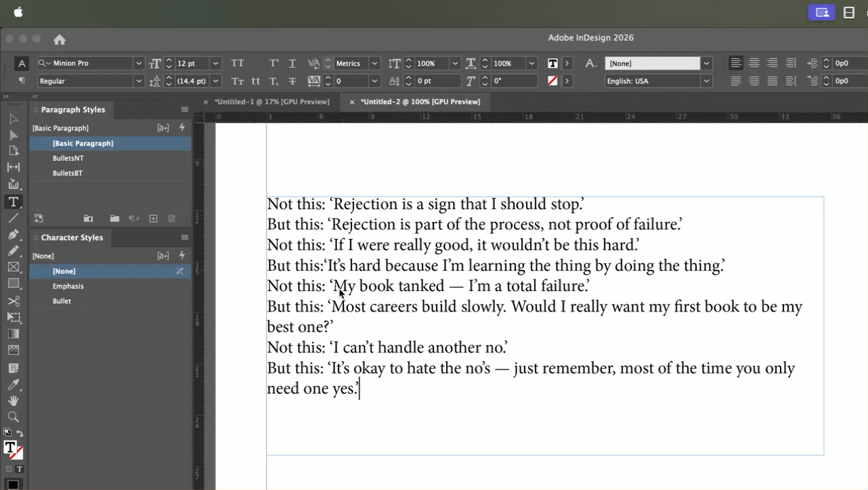Select the Page tool
The height and width of the screenshot is (490, 868).
click(13, 151)
